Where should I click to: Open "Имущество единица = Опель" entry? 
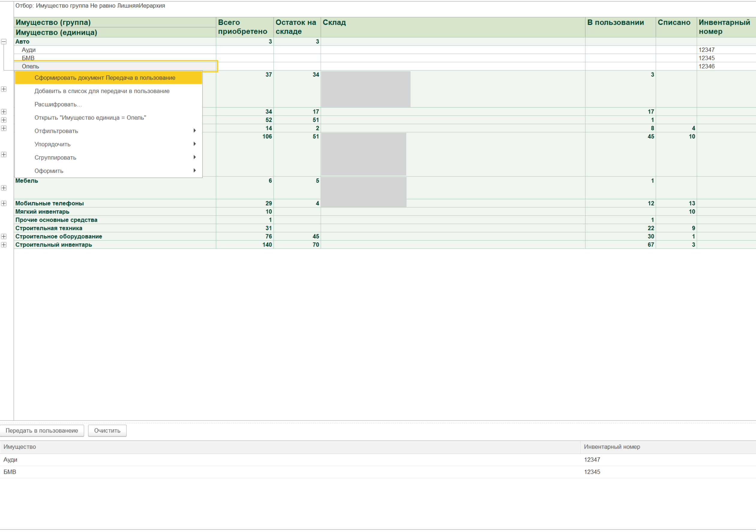[x=90, y=118]
